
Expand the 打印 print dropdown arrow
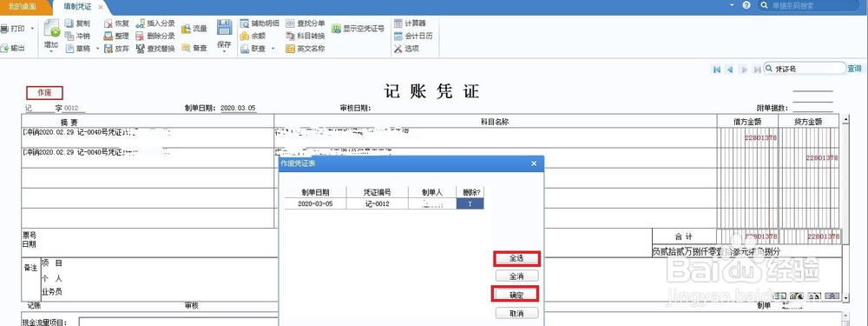tap(32, 29)
